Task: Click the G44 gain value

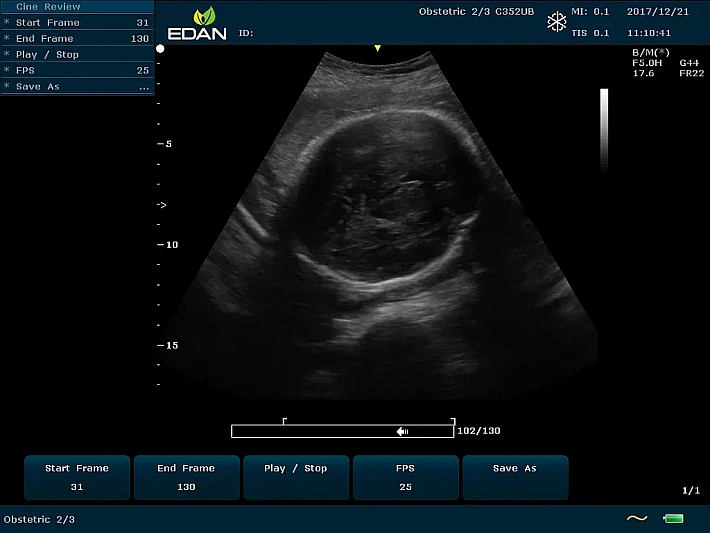Action: tap(689, 63)
